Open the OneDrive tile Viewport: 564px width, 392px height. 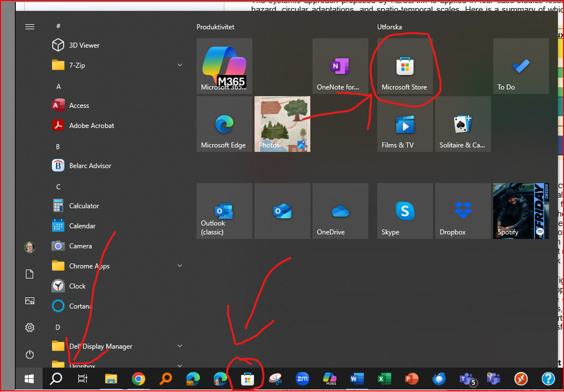pos(340,211)
